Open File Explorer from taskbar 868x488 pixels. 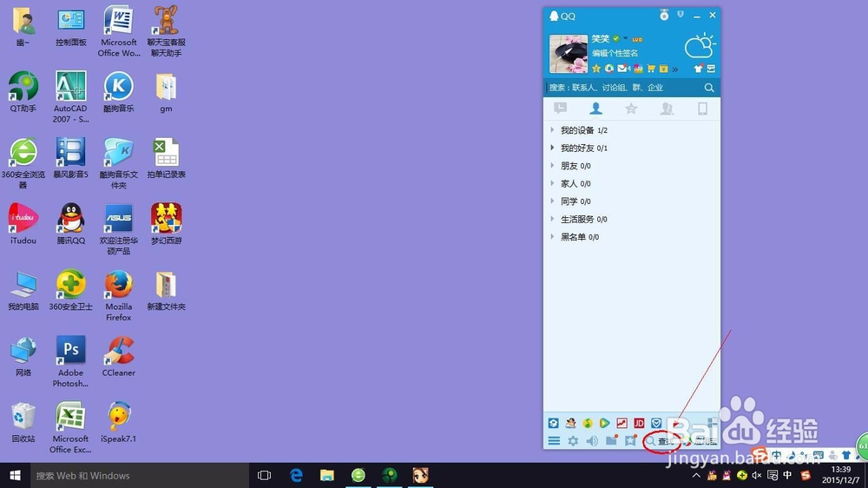[x=327, y=475]
